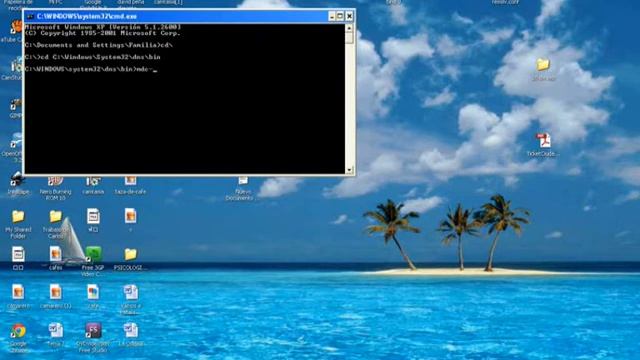Launch the Free 3GP Video Converter shortcut
This screenshot has height=360, width=640.
coord(93,261)
